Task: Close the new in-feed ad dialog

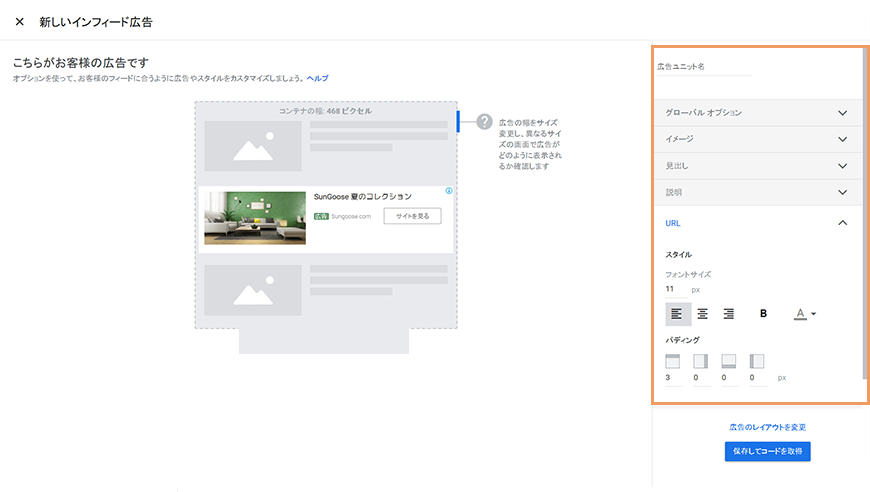Action: point(19,21)
